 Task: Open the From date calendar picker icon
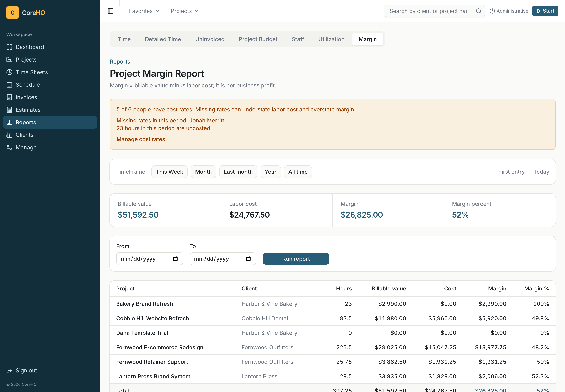pyautogui.click(x=175, y=259)
